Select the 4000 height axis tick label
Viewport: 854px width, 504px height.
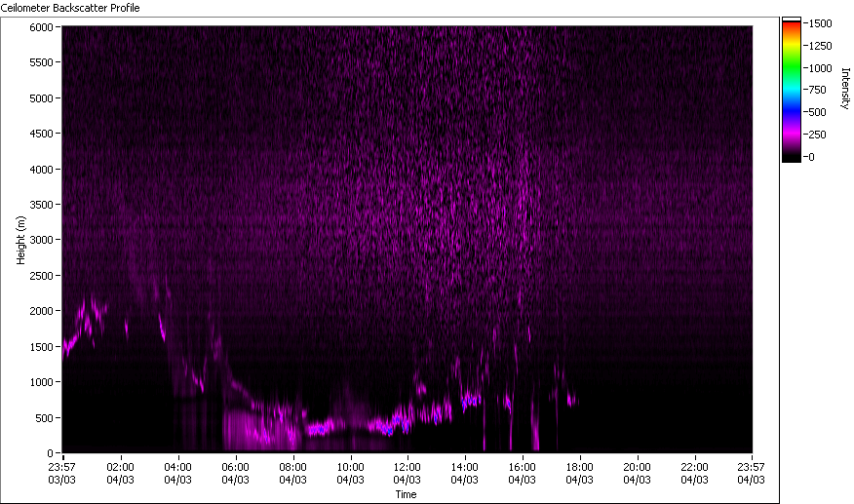(41, 170)
